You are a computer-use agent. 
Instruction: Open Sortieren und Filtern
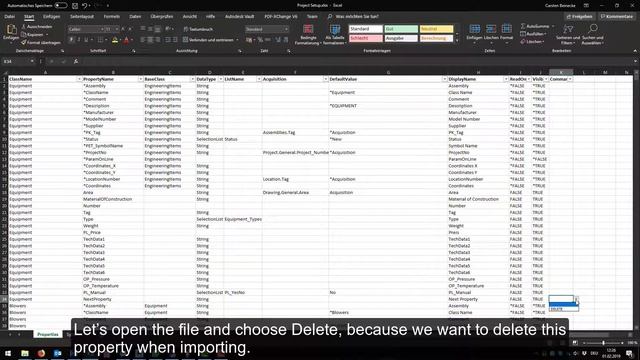tap(568, 34)
